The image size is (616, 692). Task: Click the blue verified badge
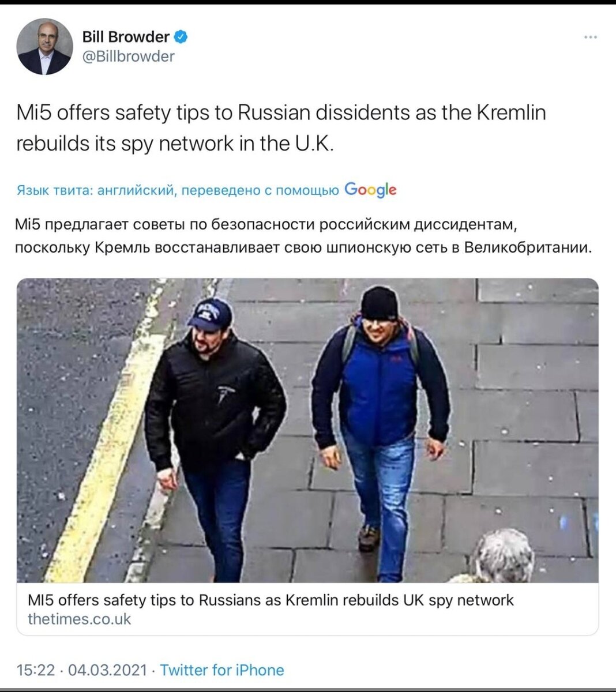click(181, 37)
